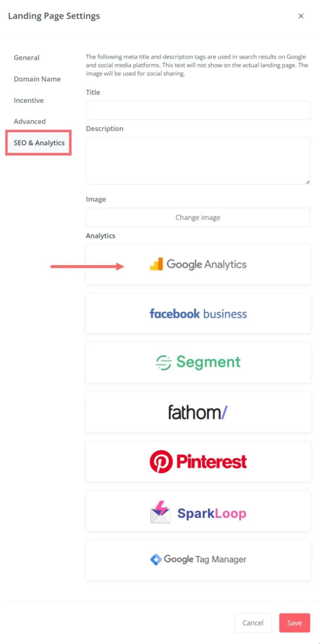
Task: Close the Landing Page Settings dialog
Action: coord(301,16)
